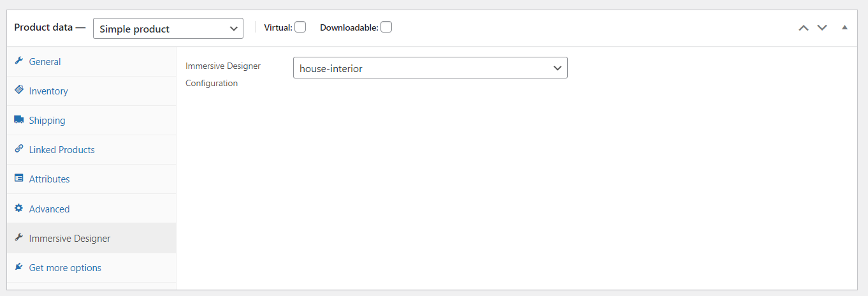Click the Advanced gear icon
This screenshot has height=296, width=868.
(x=18, y=209)
